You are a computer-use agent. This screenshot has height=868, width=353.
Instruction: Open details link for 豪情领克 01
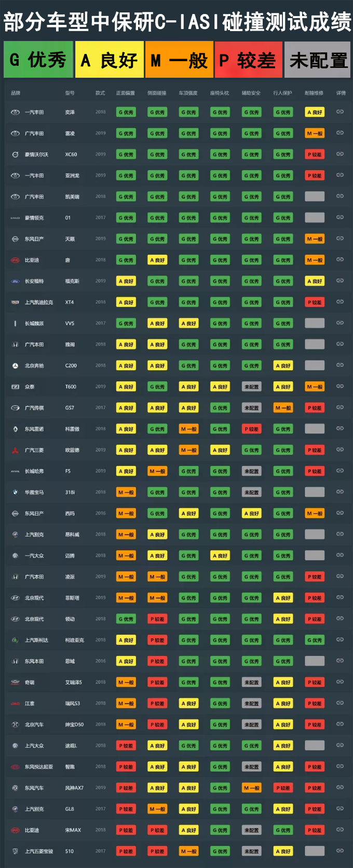point(340,217)
